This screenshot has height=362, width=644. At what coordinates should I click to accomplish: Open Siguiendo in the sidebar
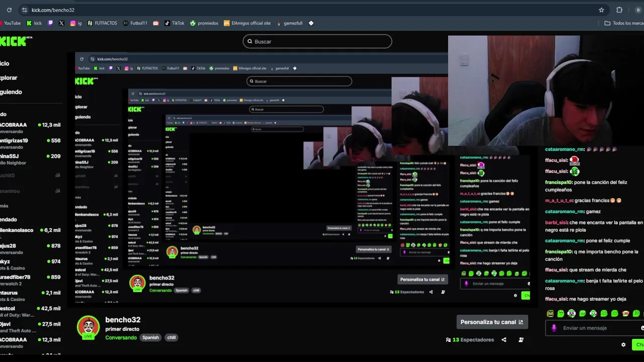pyautogui.click(x=11, y=92)
